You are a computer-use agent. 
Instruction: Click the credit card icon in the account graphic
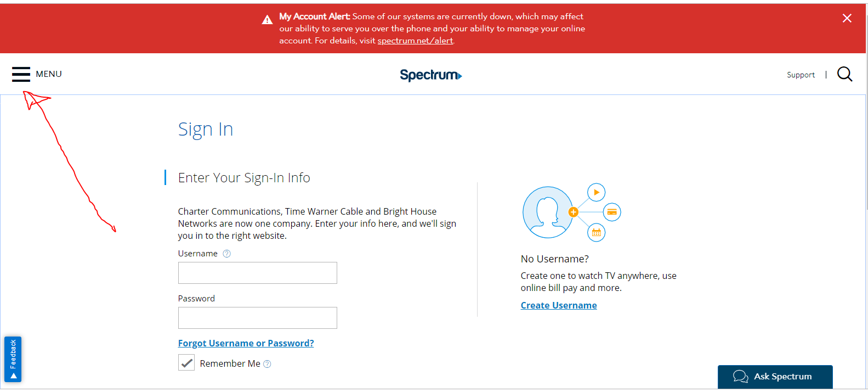[612, 212]
